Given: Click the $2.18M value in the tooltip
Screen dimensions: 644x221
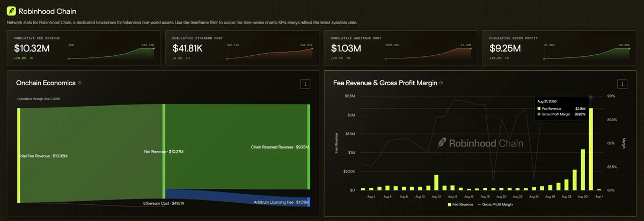Looking at the screenshot, I should [x=580, y=108].
